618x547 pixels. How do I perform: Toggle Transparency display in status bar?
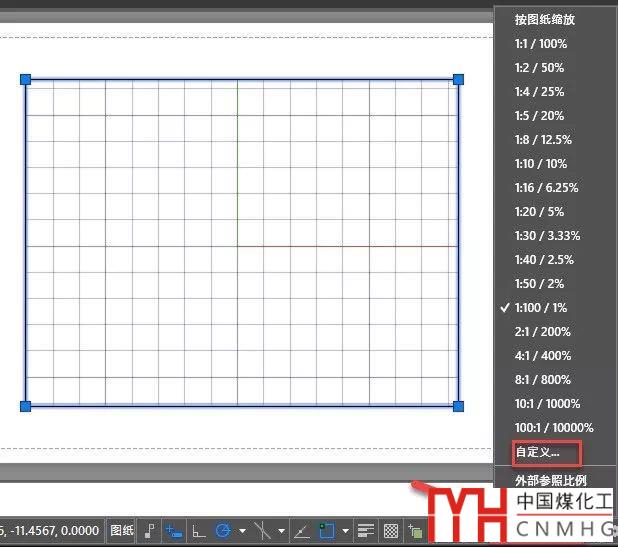[x=391, y=530]
